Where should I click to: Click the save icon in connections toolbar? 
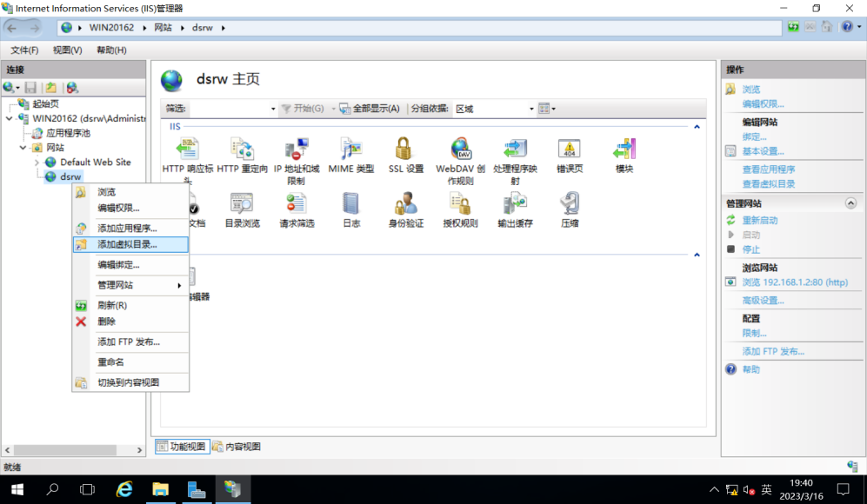pyautogui.click(x=31, y=87)
